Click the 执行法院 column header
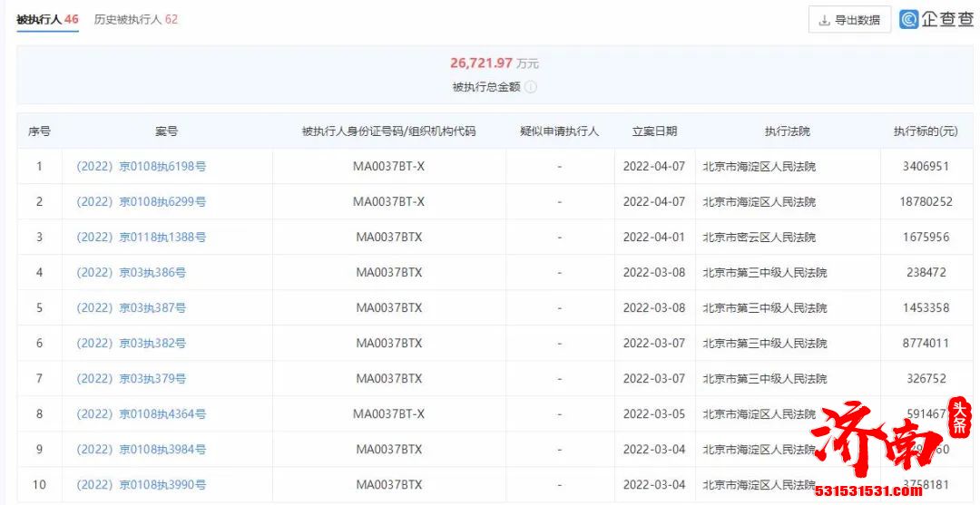Screen dimensions: 980x505 788,131
